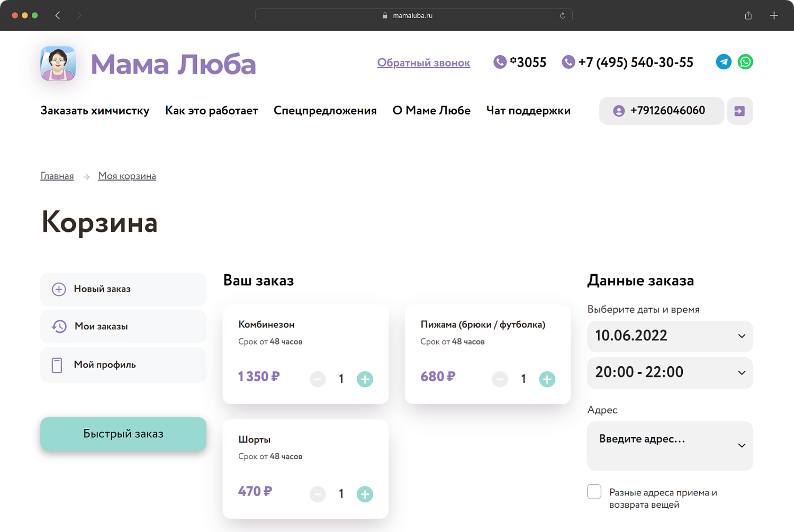The height and width of the screenshot is (532, 794).
Task: Open Главная from the breadcrumb trail
Action: pos(57,176)
